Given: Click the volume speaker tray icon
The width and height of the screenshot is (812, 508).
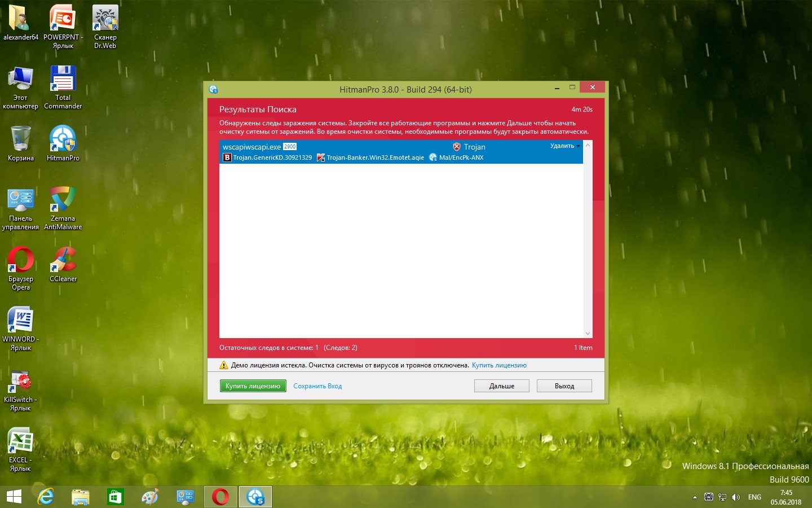Looking at the screenshot, I should 735,497.
